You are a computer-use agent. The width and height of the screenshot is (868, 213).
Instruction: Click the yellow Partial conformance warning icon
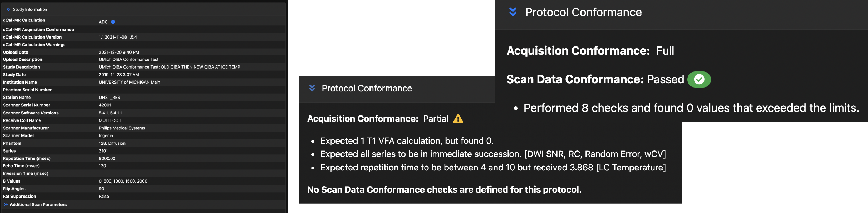coord(458,119)
